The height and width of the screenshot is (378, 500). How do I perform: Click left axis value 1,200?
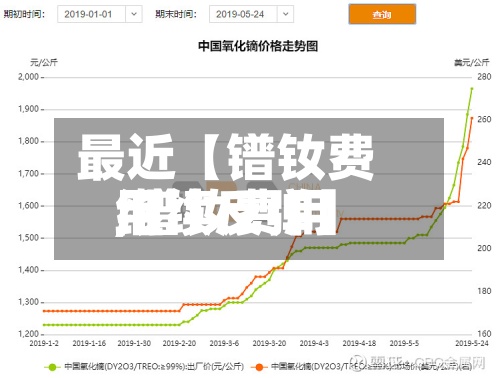pyautogui.click(x=28, y=334)
